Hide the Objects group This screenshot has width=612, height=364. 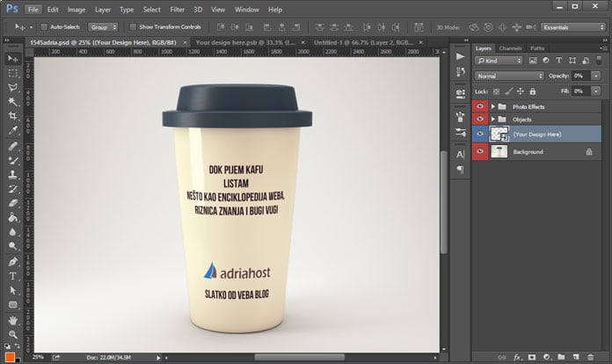pyautogui.click(x=480, y=119)
